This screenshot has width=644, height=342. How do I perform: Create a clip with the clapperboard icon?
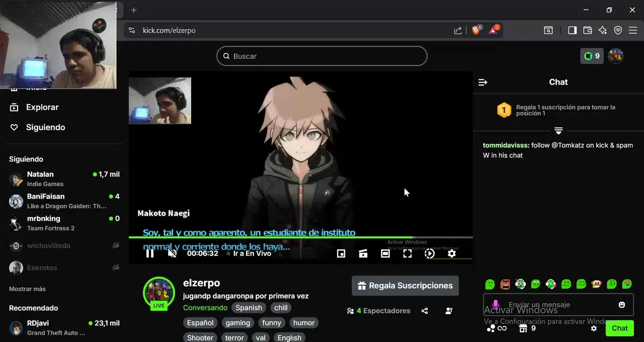(x=363, y=254)
